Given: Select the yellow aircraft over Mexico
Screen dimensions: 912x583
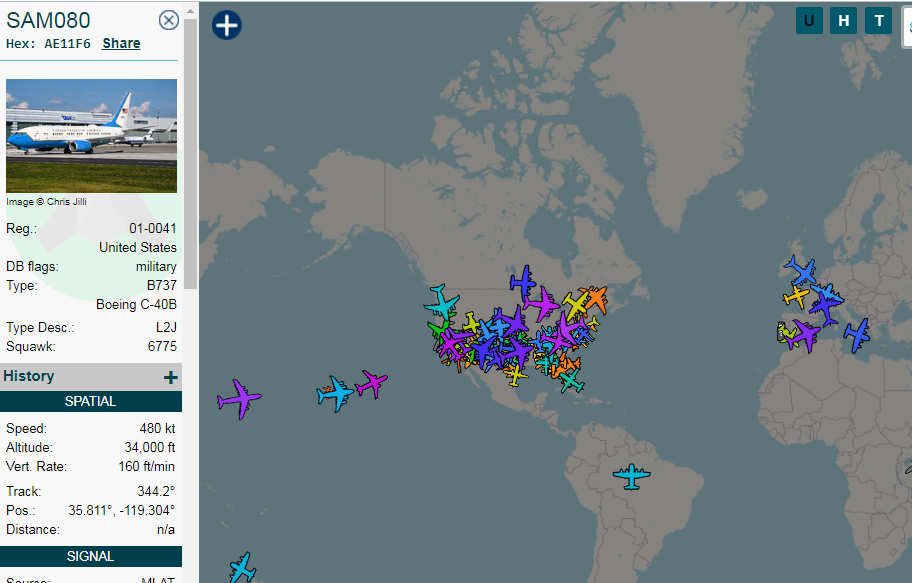Looking at the screenshot, I should (x=515, y=375).
